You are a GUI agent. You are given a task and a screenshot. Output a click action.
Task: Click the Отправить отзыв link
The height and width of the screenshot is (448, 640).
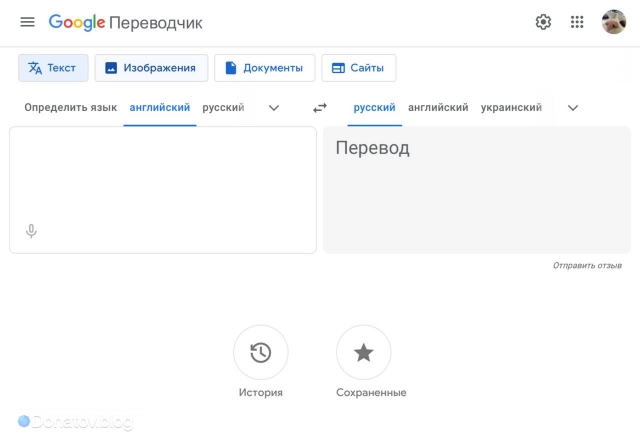[587, 266]
